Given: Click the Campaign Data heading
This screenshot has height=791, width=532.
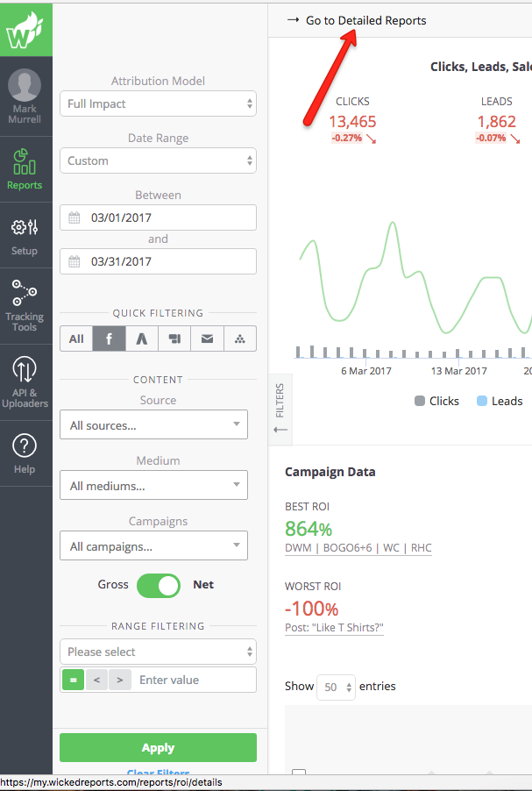Looking at the screenshot, I should pos(330,472).
